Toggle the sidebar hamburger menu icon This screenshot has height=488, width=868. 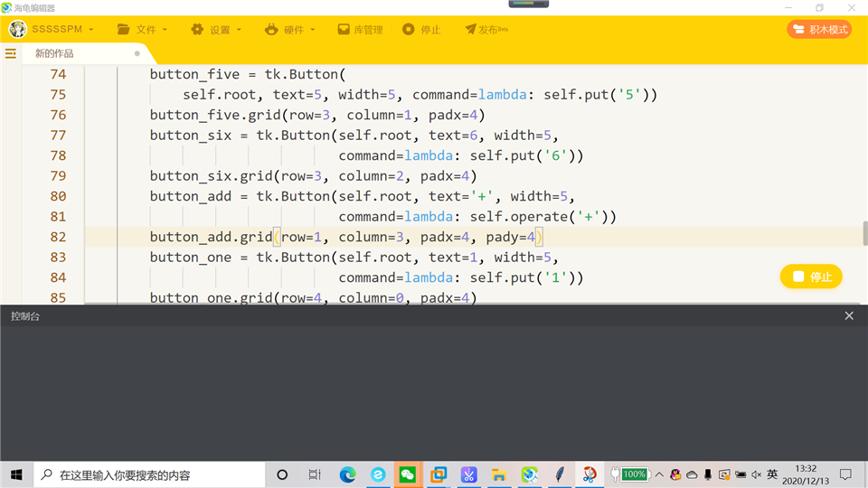tap(11, 53)
